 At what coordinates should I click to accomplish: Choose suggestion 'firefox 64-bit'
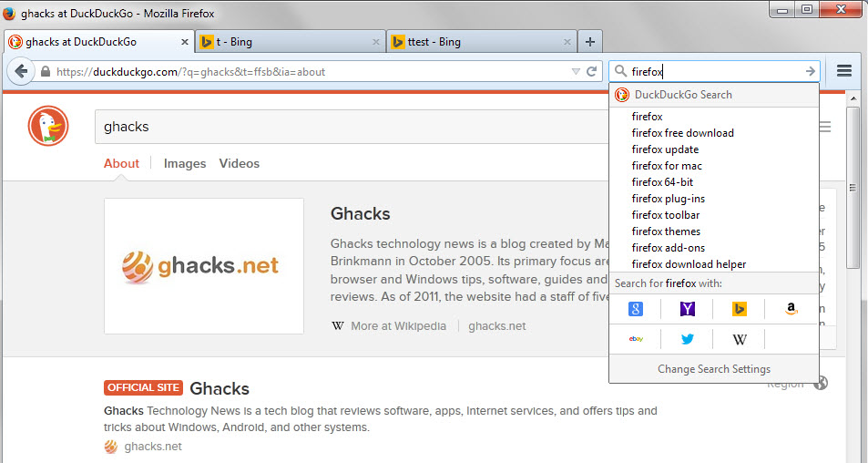[714, 182]
